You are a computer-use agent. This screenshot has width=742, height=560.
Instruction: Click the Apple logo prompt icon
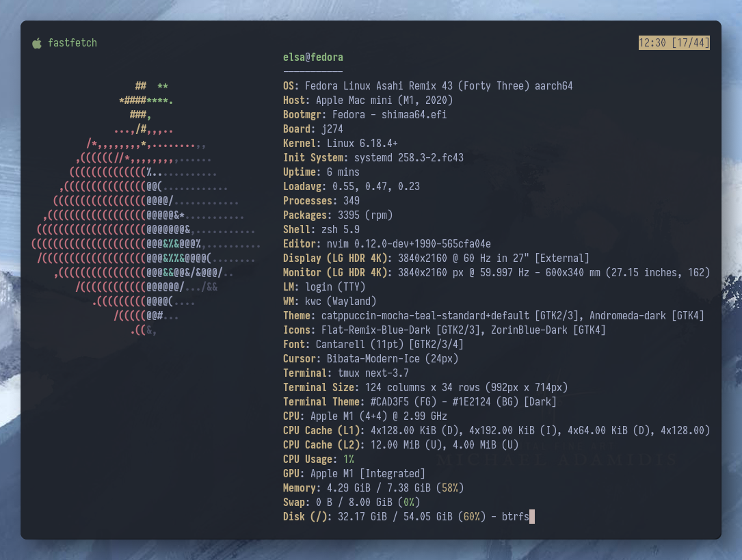[37, 44]
